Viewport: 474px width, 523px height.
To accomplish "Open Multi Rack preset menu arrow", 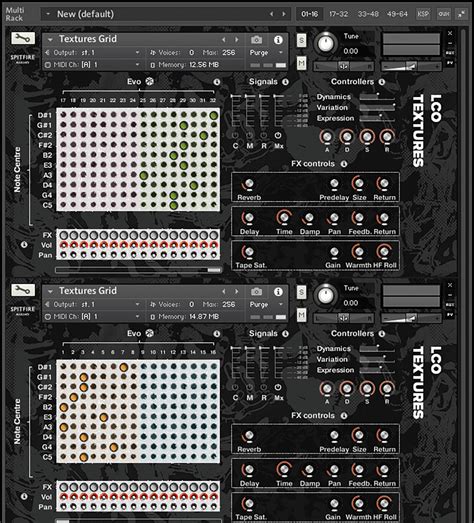I will pyautogui.click(x=48, y=14).
